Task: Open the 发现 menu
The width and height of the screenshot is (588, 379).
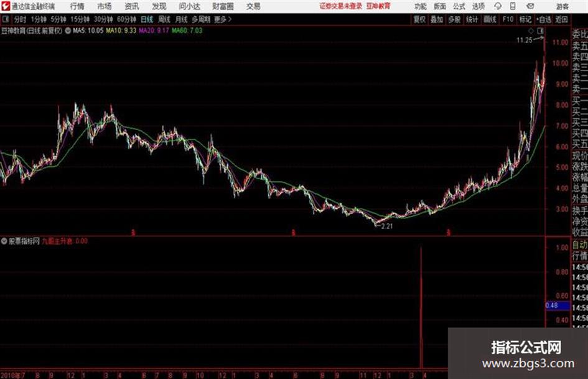Action: click(x=159, y=6)
